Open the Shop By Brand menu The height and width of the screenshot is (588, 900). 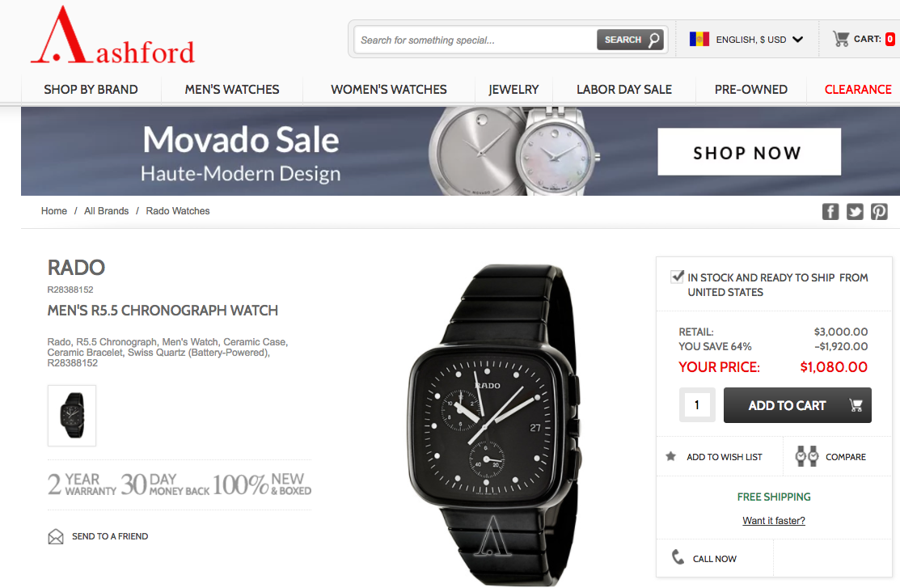pos(91,90)
